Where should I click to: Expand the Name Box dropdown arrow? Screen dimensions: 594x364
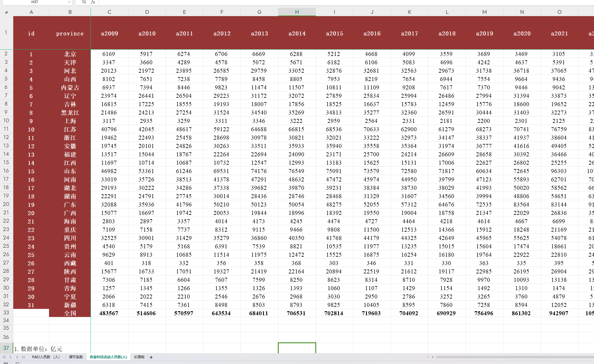[69, 2]
